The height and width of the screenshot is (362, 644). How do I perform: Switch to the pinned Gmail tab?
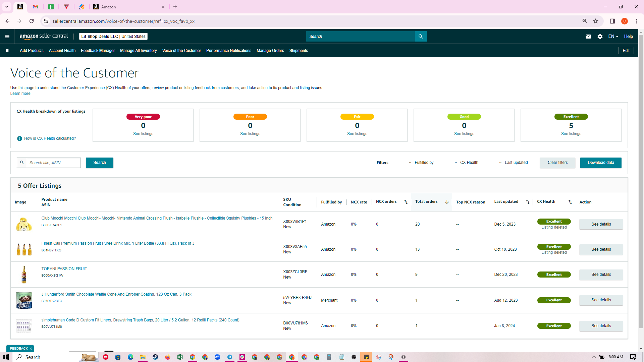point(36,7)
